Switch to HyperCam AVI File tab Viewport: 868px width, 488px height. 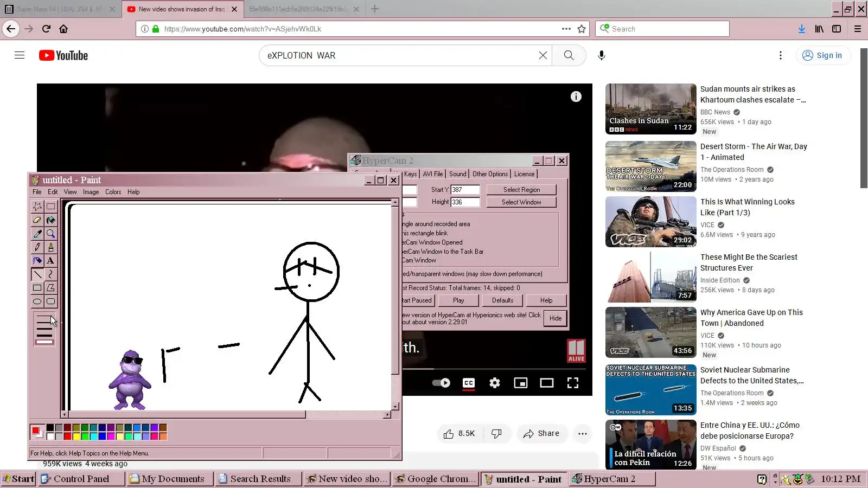coord(433,174)
